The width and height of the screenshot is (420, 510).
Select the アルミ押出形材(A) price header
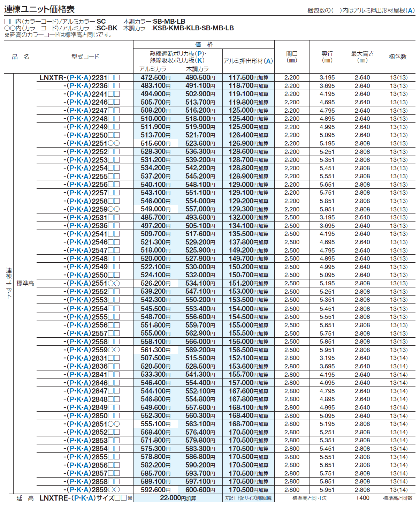pyautogui.click(x=248, y=61)
